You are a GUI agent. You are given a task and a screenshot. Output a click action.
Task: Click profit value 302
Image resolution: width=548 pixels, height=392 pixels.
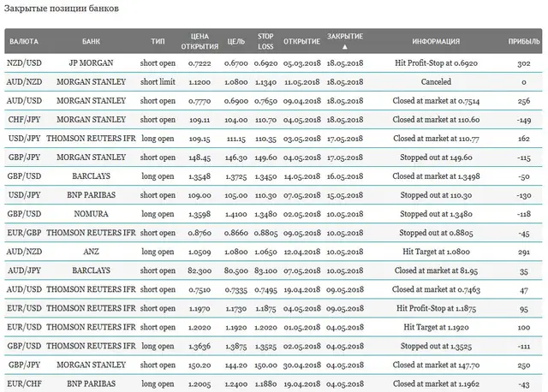pos(524,63)
